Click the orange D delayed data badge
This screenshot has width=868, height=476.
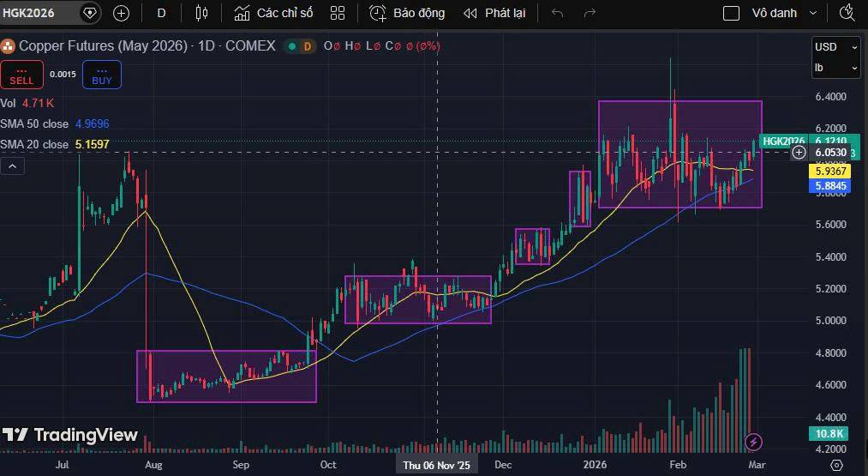pos(308,46)
